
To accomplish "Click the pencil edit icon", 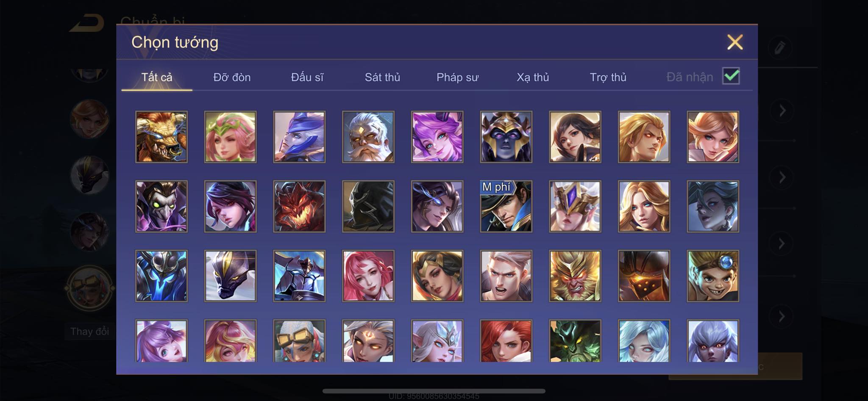I will coord(780,47).
